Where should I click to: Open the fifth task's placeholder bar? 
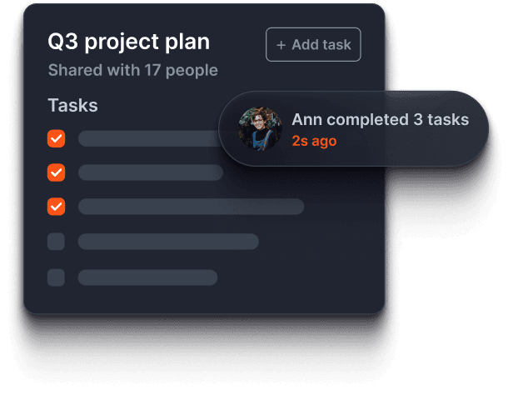[147, 277]
